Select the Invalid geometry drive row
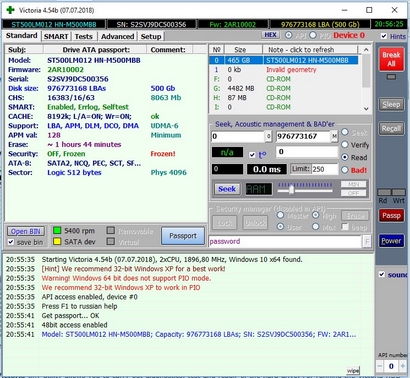Screen dimensions: 410x378 pos(284,69)
